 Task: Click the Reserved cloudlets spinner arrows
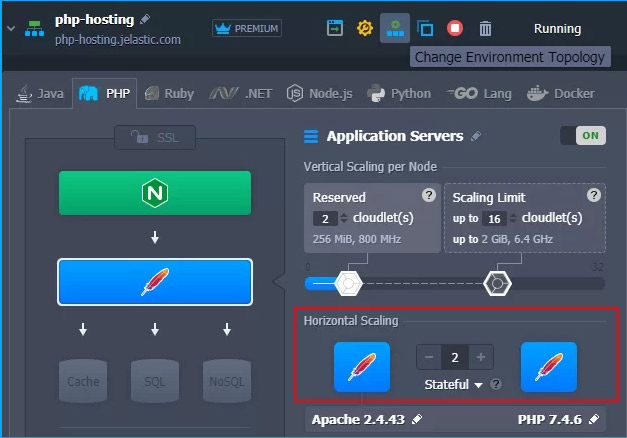(343, 218)
